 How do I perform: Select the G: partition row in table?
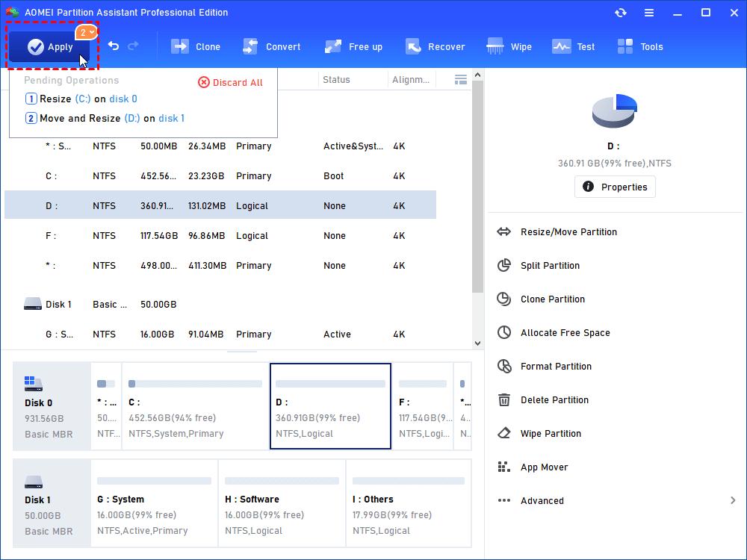[220, 334]
